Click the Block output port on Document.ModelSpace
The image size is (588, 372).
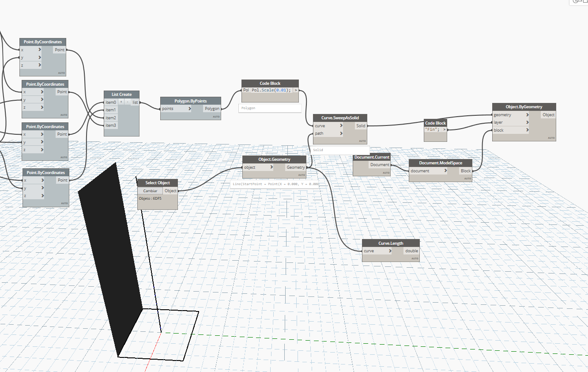coord(466,171)
